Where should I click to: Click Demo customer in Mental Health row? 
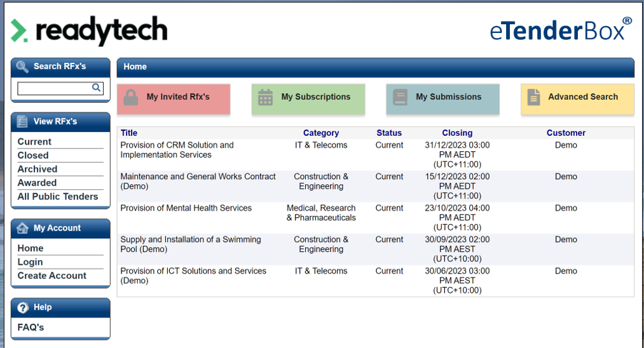tap(566, 208)
